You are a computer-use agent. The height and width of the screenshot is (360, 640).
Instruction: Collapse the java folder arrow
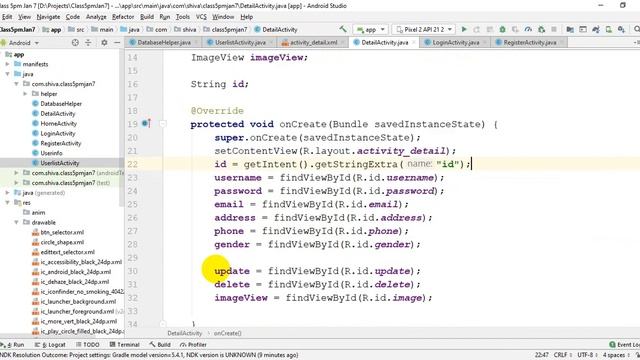[x=7, y=74]
